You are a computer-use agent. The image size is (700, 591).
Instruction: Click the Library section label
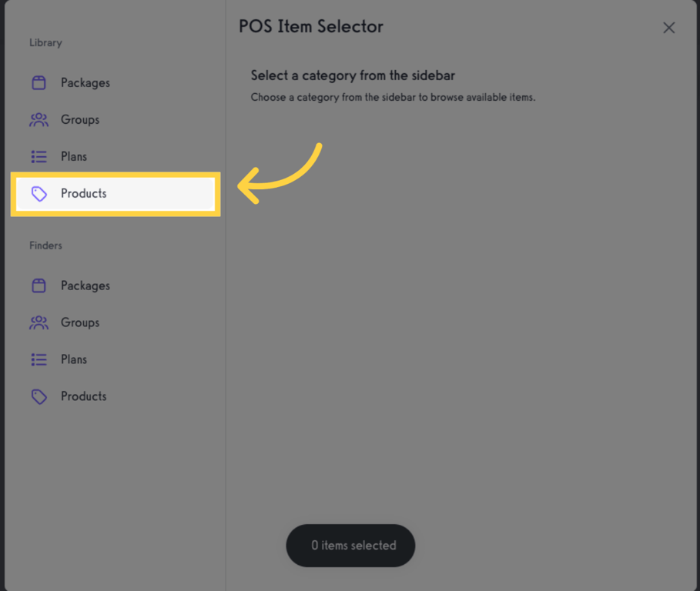coord(45,42)
